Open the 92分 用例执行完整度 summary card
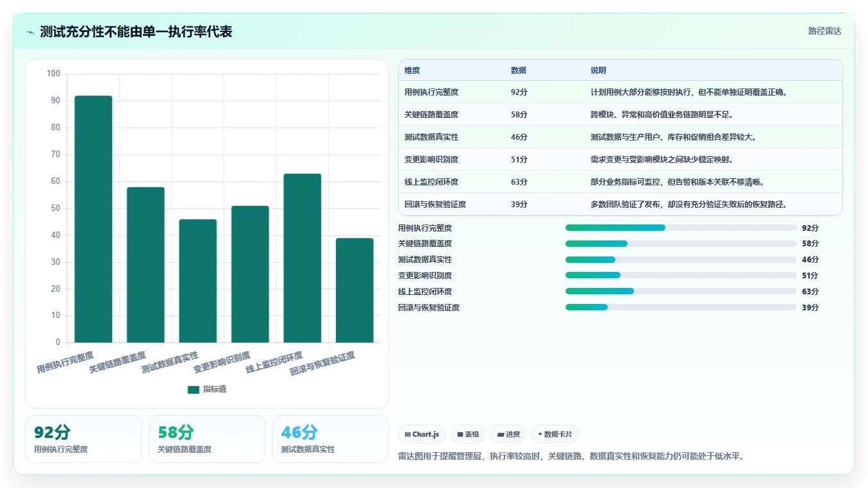Screen dimensions: 868x488 83,439
